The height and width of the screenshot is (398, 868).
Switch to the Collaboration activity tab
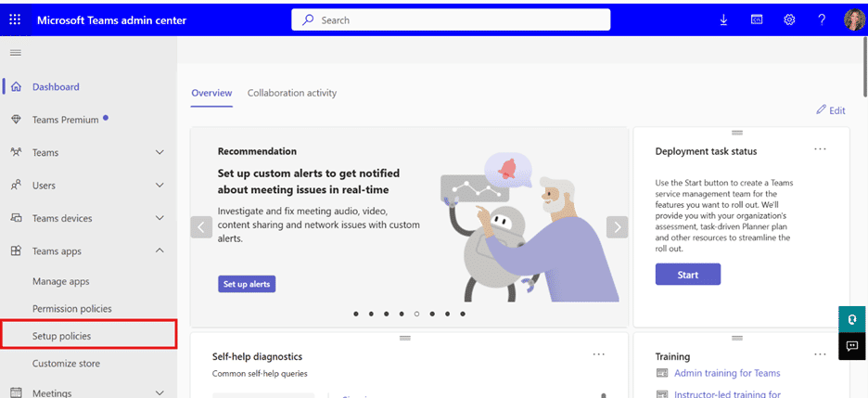pyautogui.click(x=292, y=93)
